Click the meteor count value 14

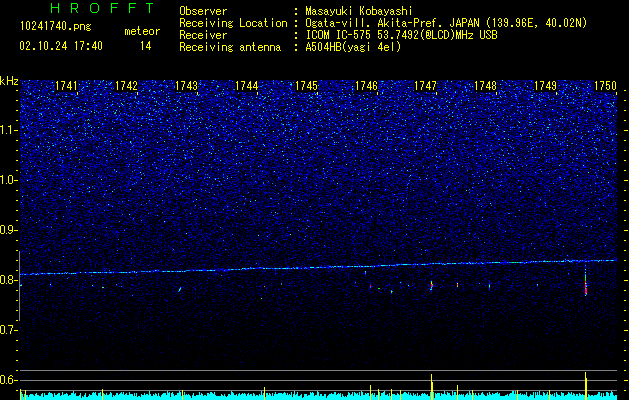coord(145,46)
